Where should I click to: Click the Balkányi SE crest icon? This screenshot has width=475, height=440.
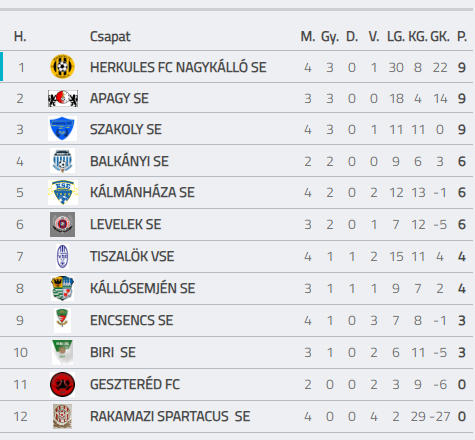pos(62,161)
